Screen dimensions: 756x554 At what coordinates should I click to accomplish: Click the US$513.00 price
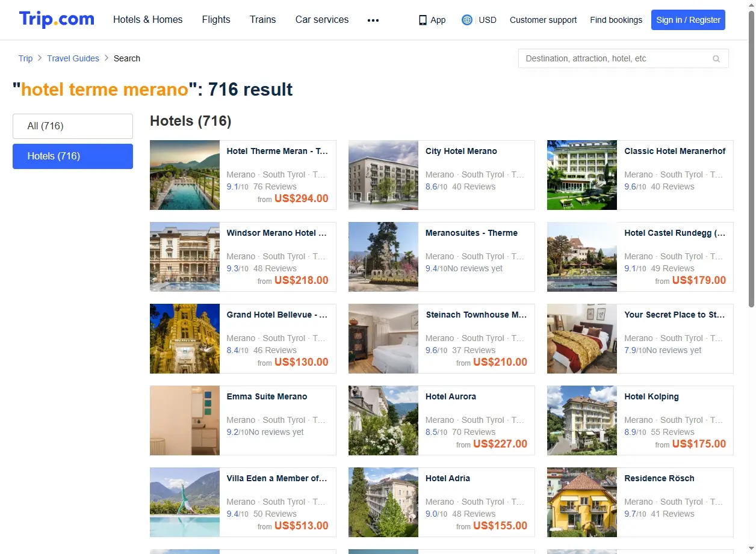click(x=302, y=526)
